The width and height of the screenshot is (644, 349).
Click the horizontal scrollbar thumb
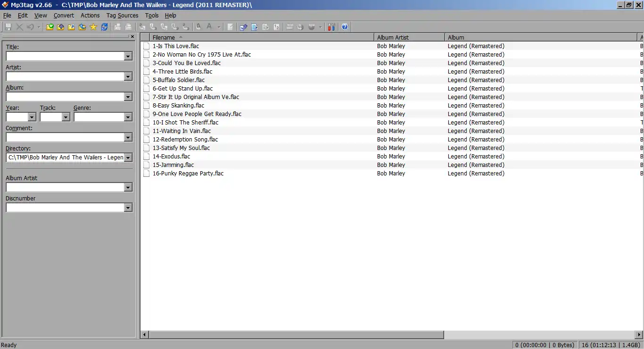tap(297, 335)
